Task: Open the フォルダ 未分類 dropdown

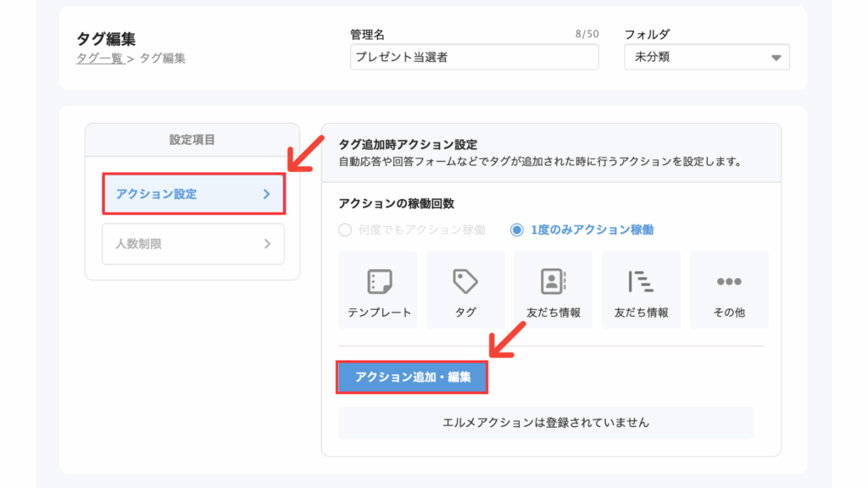Action: tap(706, 57)
